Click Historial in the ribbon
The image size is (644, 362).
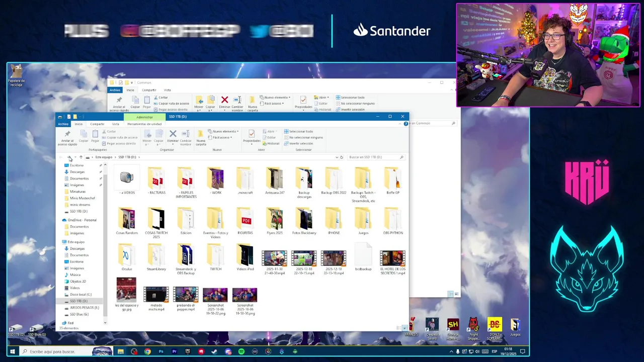pos(271,143)
